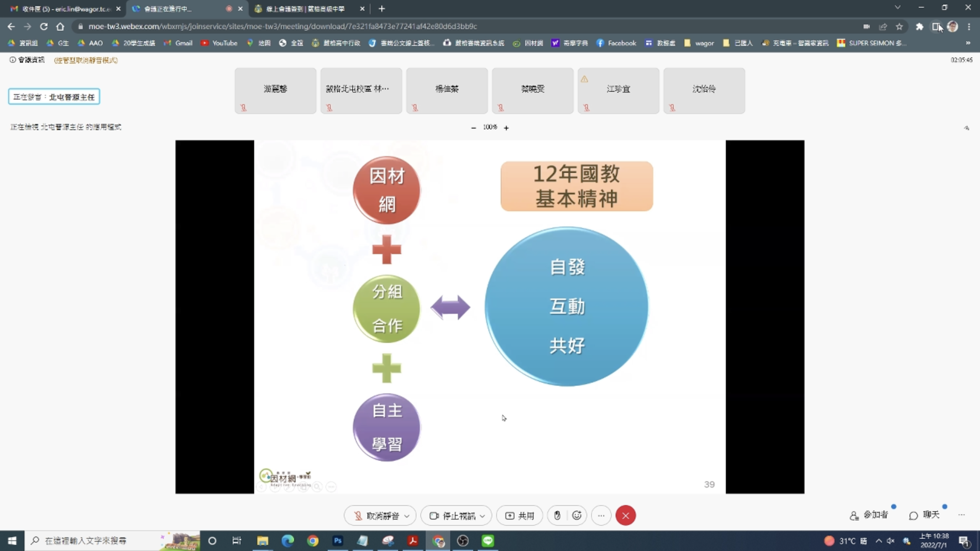This screenshot has width=980, height=551.
Task: Expand the hidden bookmarks overflow chevron
Action: [x=968, y=43]
